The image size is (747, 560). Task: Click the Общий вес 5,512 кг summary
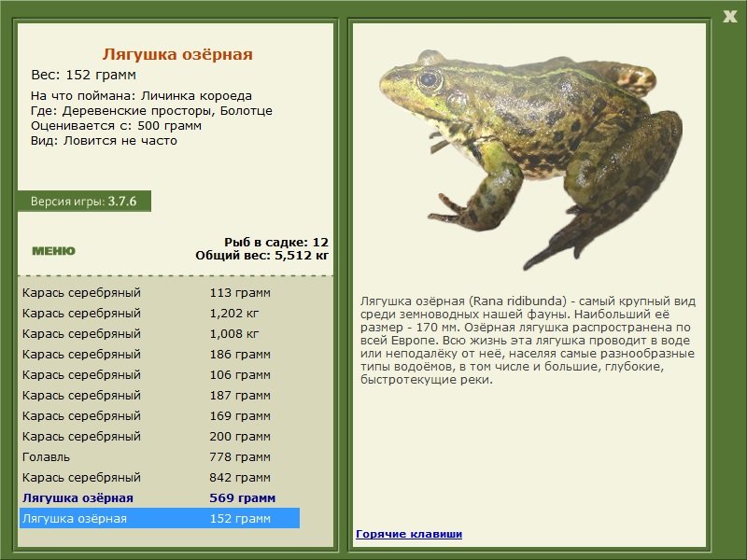[x=262, y=256]
